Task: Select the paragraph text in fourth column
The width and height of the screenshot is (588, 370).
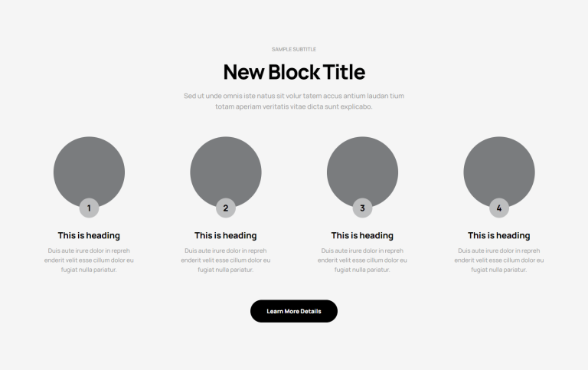Action: tap(499, 260)
